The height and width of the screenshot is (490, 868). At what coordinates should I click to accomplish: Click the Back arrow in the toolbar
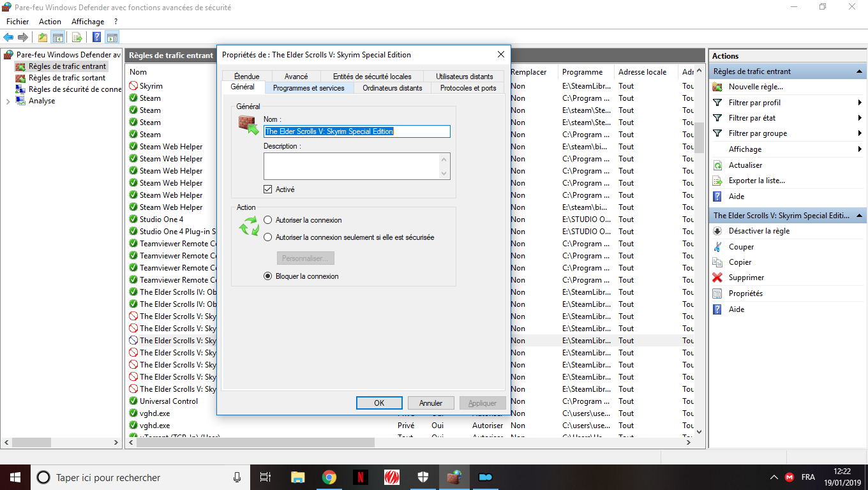9,38
